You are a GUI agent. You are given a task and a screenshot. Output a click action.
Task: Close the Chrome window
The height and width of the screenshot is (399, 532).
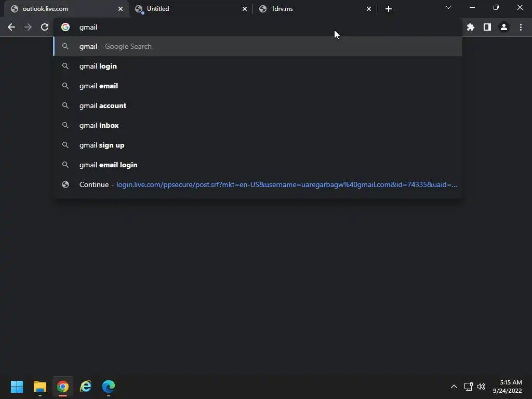(520, 7)
